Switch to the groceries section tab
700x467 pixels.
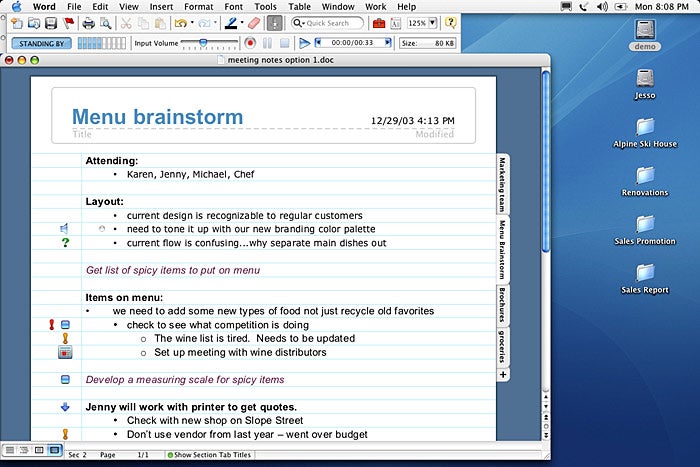[x=503, y=347]
